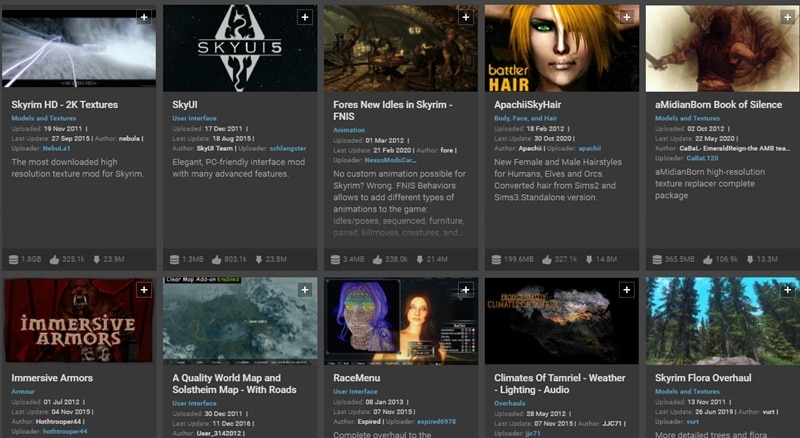Image resolution: width=800 pixels, height=438 pixels.
Task: Click file size icon beside 3.4MB
Action: point(335,260)
